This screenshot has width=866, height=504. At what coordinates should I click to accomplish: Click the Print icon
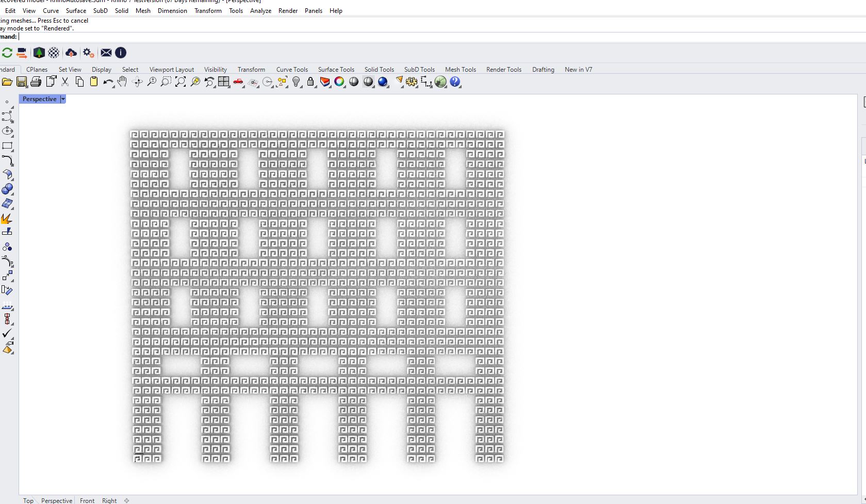coord(36,82)
